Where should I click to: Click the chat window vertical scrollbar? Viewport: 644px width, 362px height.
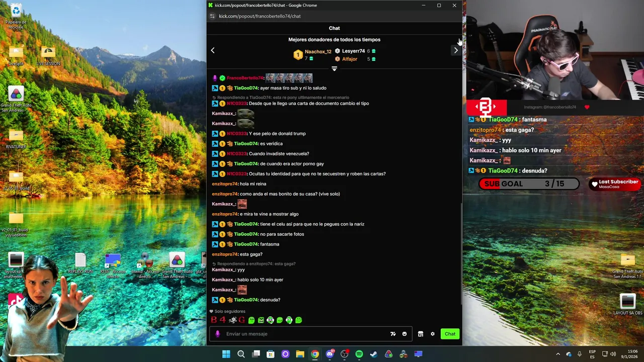coord(460,253)
